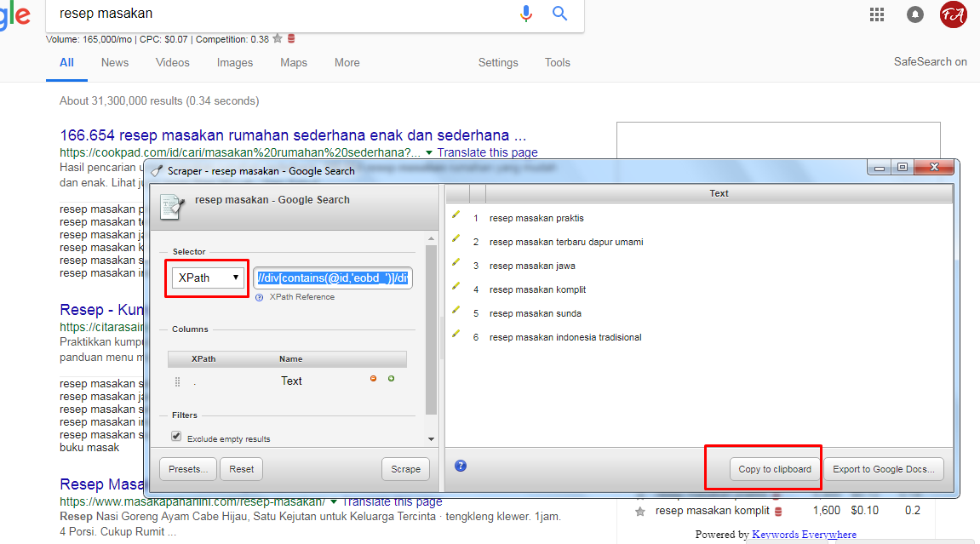Open the XPath Reference link
Screen dimensions: 980x544
(x=302, y=297)
